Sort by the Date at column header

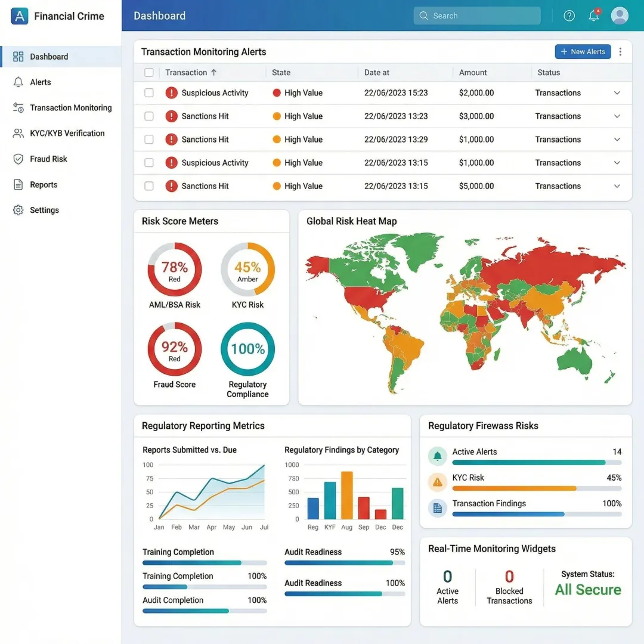[377, 72]
